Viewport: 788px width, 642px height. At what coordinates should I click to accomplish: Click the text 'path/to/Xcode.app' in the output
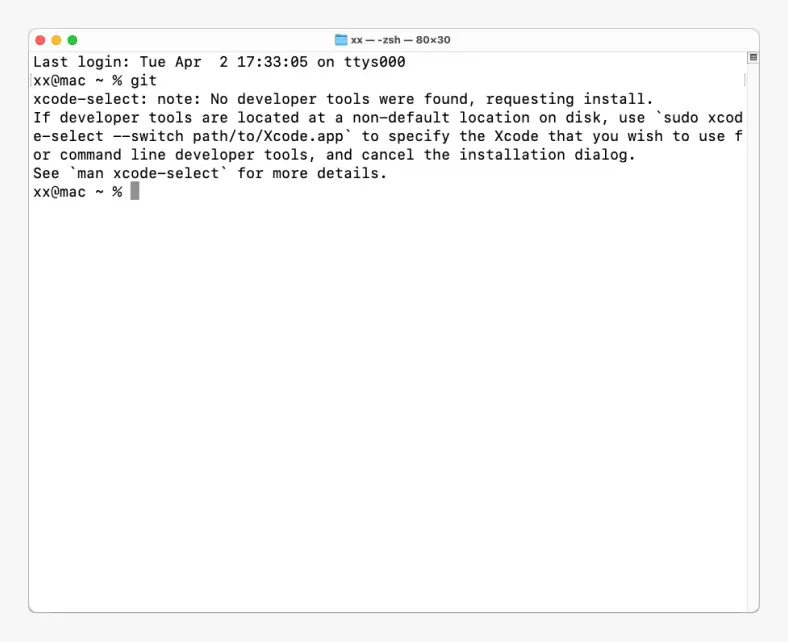pos(268,136)
